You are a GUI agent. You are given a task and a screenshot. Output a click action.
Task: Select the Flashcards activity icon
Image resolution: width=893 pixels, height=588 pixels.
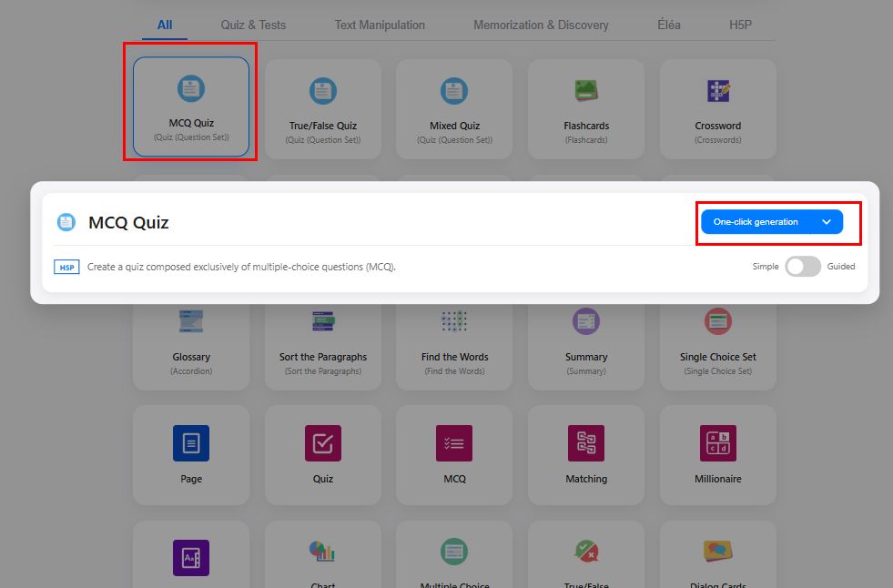pyautogui.click(x=585, y=91)
